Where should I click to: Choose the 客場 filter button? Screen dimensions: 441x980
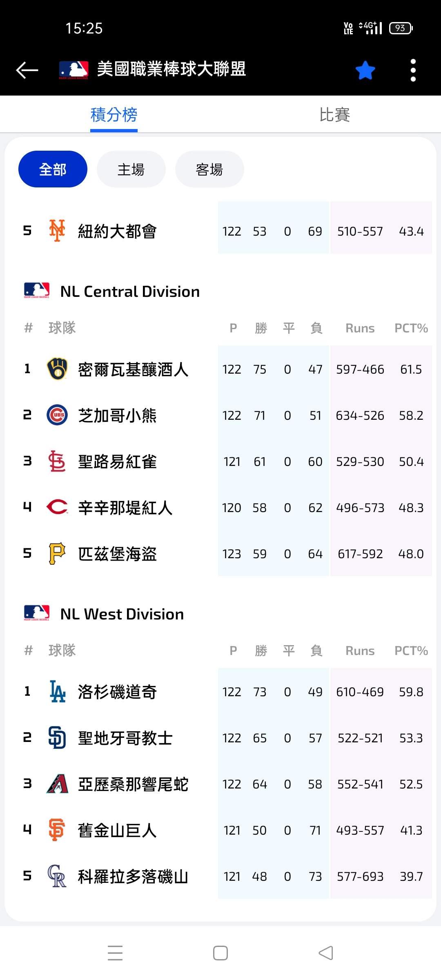click(x=209, y=169)
